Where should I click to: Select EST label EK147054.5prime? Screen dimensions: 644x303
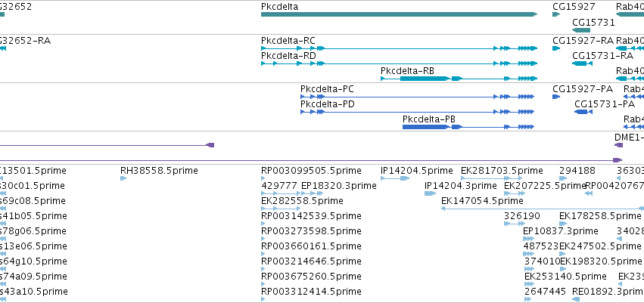pyautogui.click(x=482, y=201)
